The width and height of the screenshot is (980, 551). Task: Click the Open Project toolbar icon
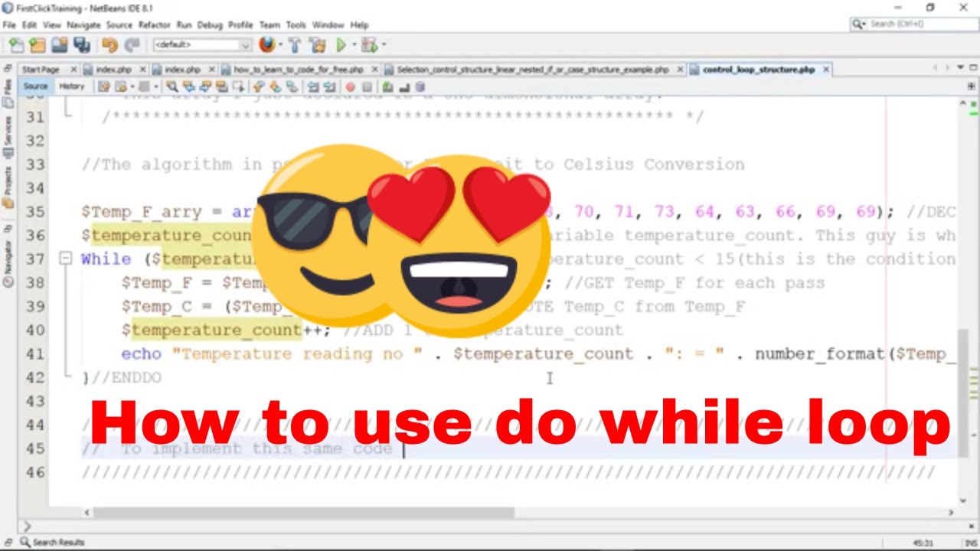tap(60, 45)
